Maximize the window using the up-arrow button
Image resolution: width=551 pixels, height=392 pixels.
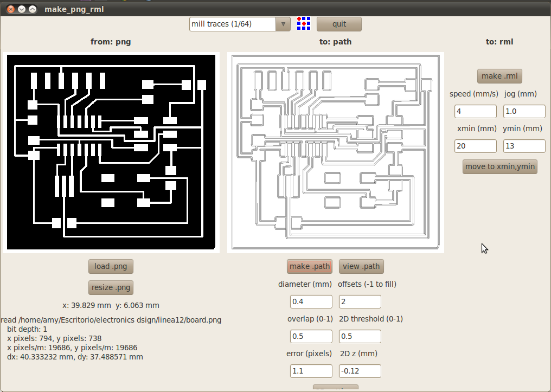(33, 9)
